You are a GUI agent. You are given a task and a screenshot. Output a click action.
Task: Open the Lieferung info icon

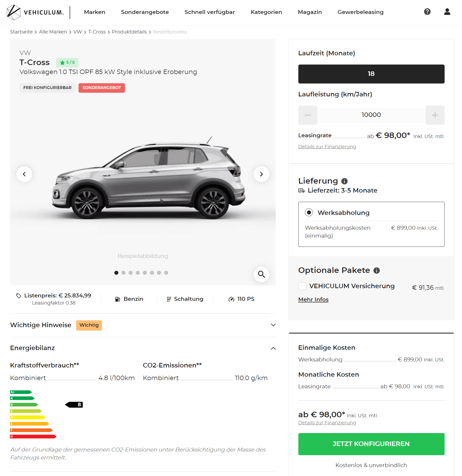point(344,181)
